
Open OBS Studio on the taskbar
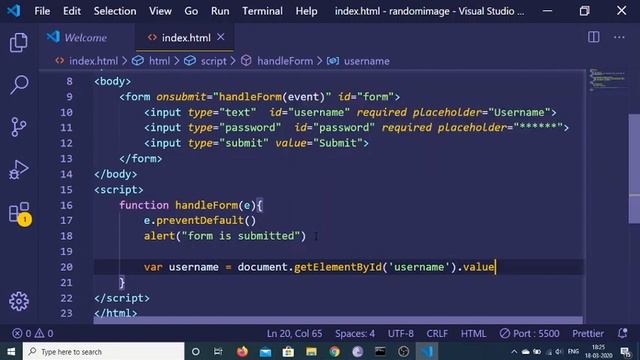coord(403,351)
